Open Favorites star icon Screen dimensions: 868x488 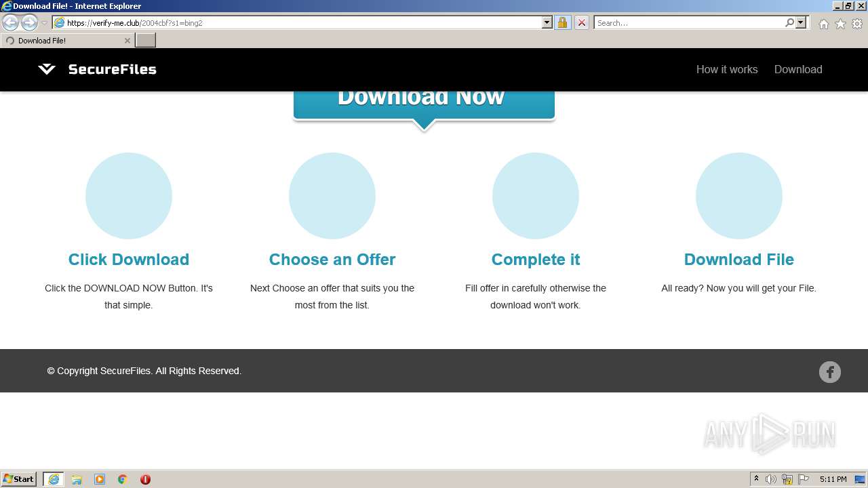coord(840,24)
